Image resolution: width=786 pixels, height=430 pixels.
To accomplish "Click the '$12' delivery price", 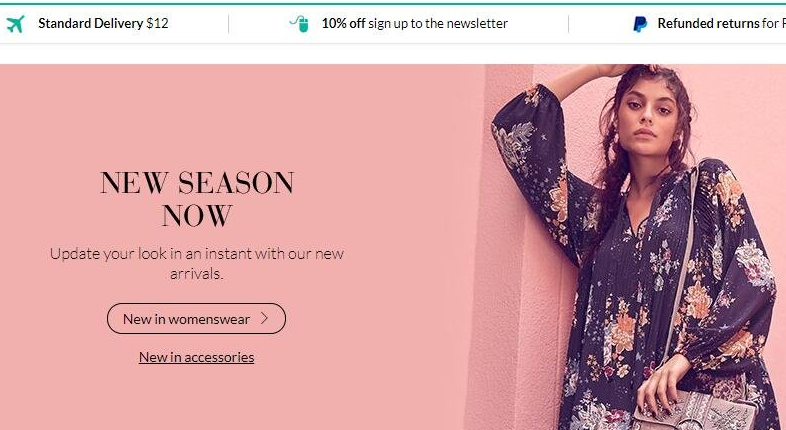I will [x=157, y=24].
